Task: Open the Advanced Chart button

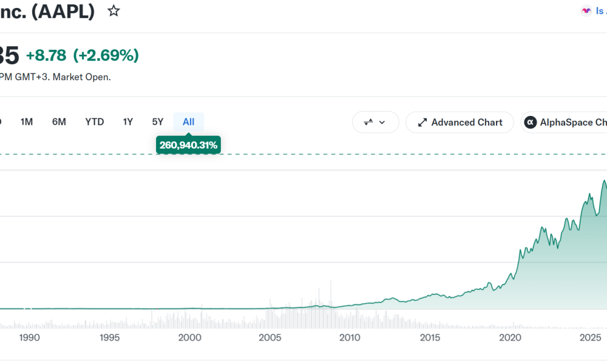Action: click(x=459, y=122)
